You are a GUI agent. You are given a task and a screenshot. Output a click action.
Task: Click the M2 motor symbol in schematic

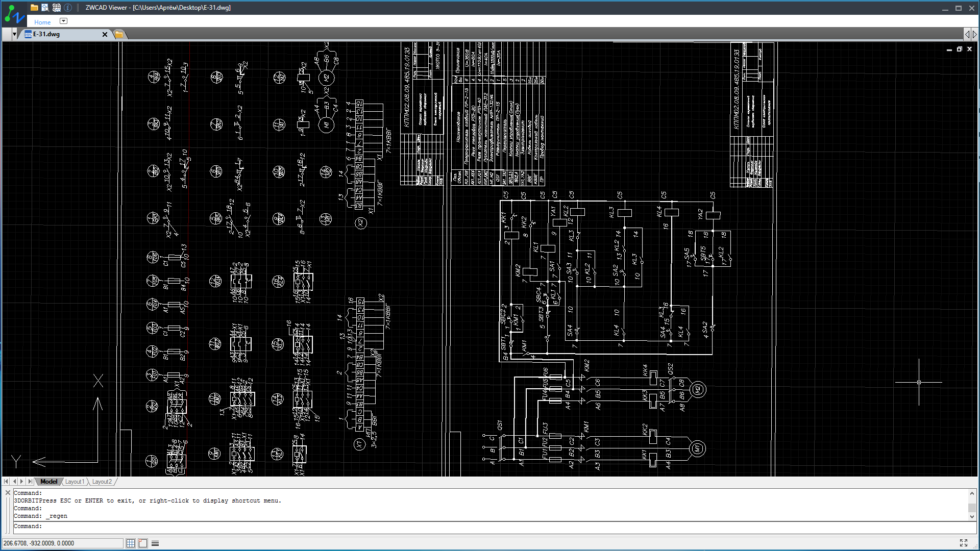(697, 390)
